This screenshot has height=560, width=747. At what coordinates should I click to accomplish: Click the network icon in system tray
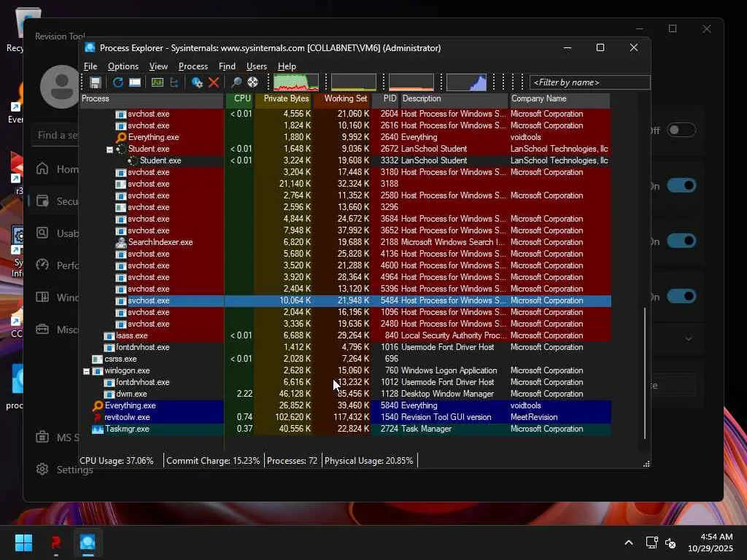coord(651,542)
